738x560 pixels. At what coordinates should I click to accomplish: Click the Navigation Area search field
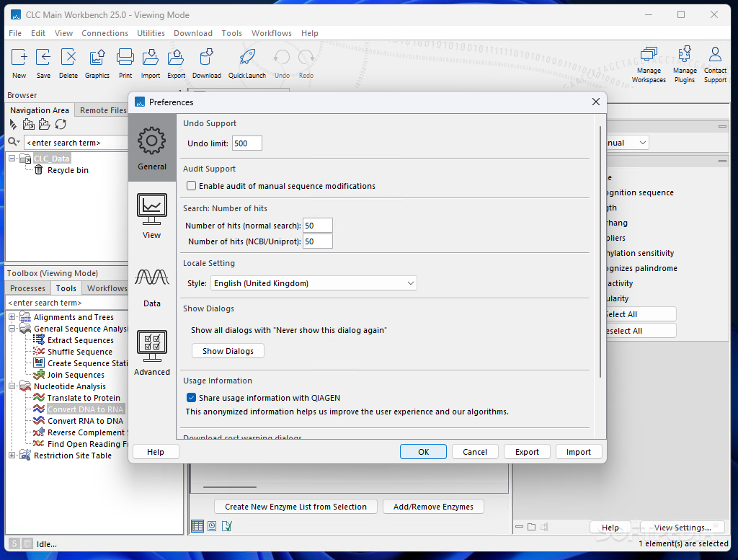pos(76,143)
